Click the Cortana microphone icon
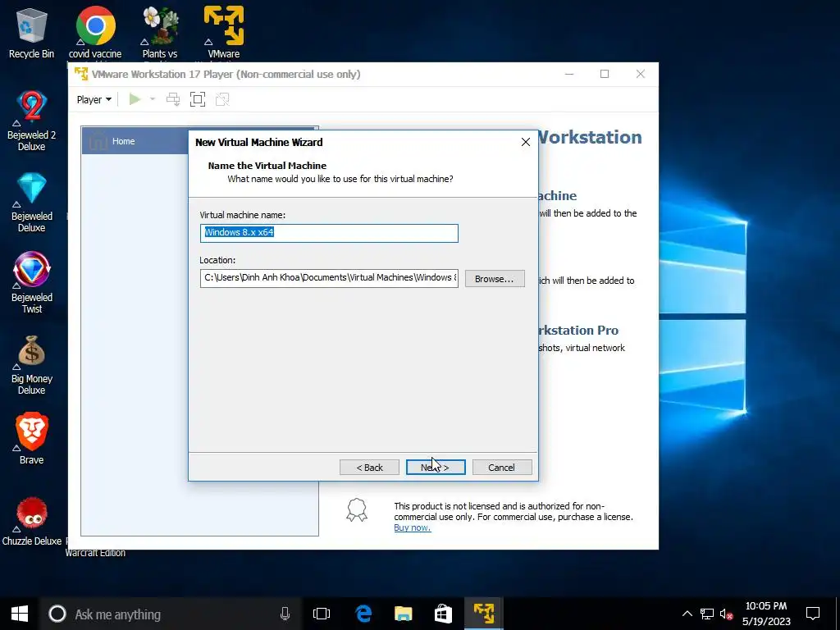The width and height of the screenshot is (840, 630). [x=285, y=614]
